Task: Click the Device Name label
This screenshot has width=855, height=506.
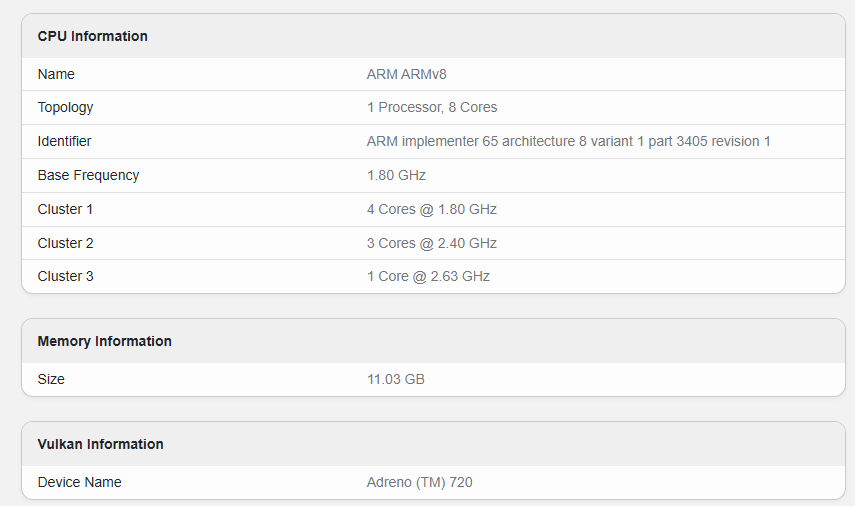Action: coord(79,482)
